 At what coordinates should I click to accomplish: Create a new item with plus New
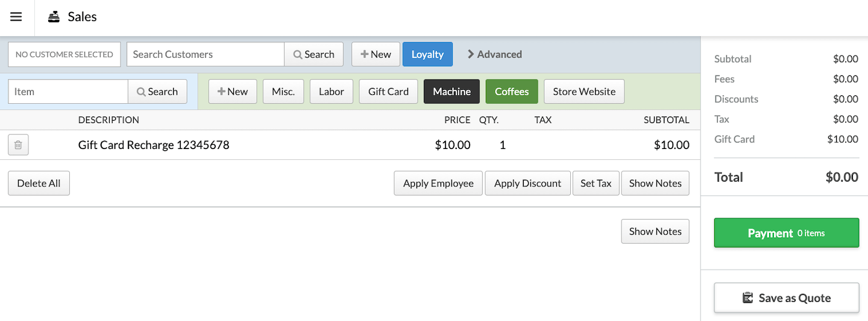[x=233, y=92]
